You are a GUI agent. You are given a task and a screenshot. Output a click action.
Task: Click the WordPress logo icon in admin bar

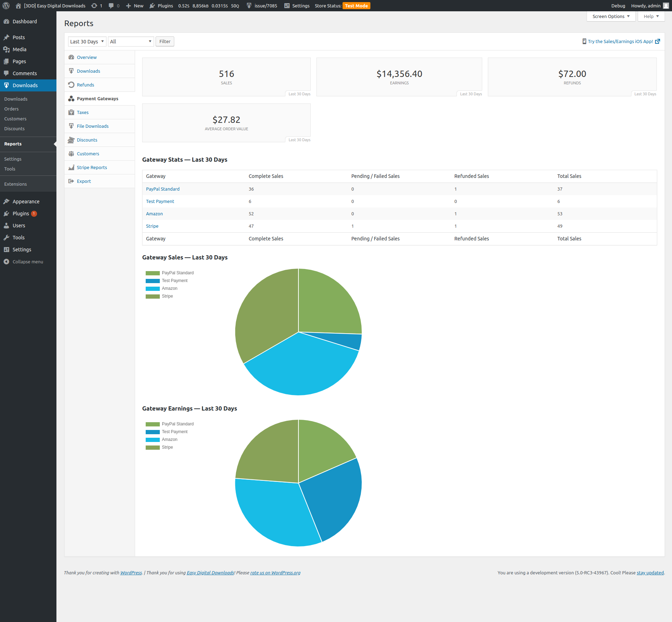(6, 6)
